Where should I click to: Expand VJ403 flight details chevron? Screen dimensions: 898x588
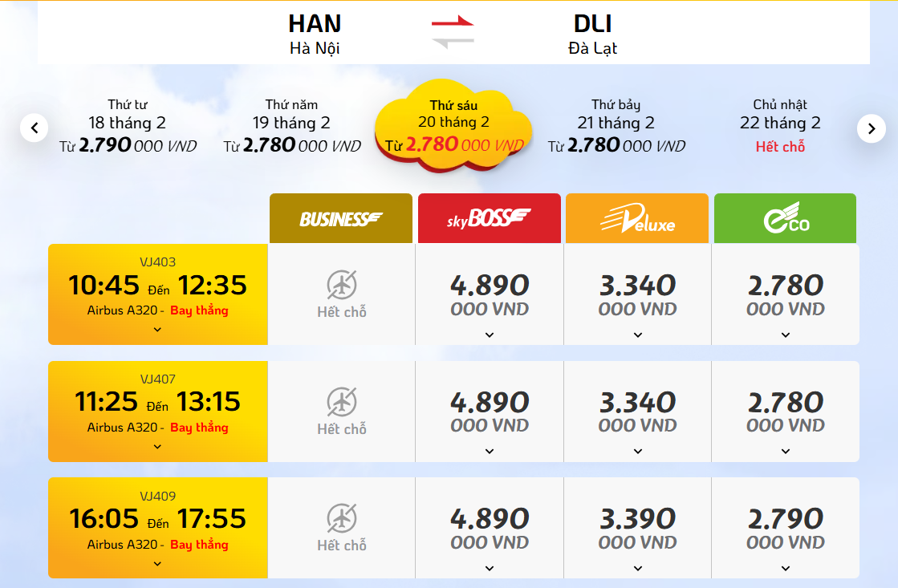(x=157, y=329)
